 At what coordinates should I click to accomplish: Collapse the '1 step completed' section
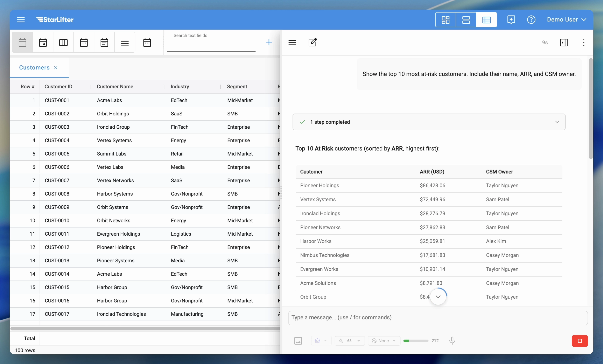click(x=557, y=122)
